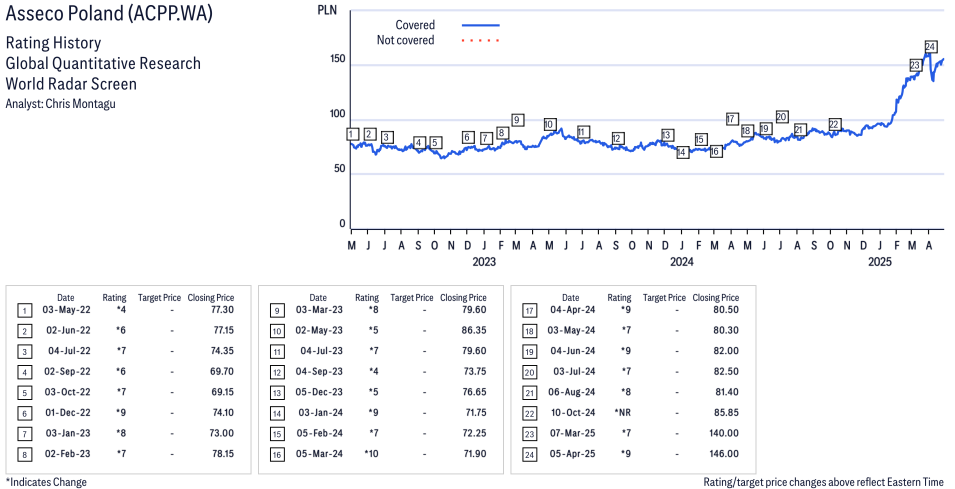Click table index box 6 beside 01-Dec-22

pos(24,414)
